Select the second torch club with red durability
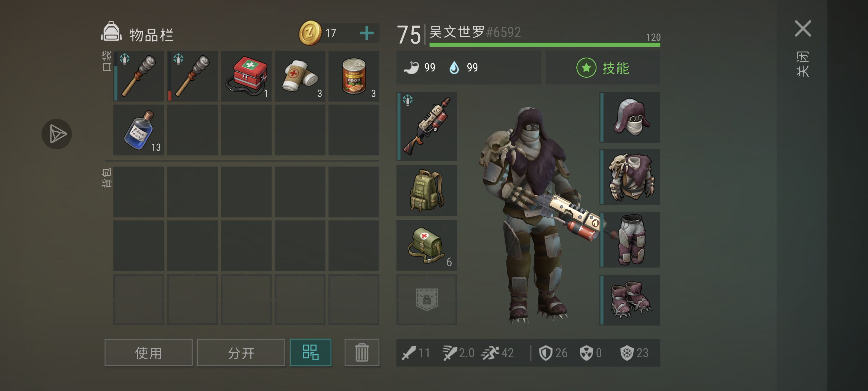The height and width of the screenshot is (391, 868). click(192, 76)
